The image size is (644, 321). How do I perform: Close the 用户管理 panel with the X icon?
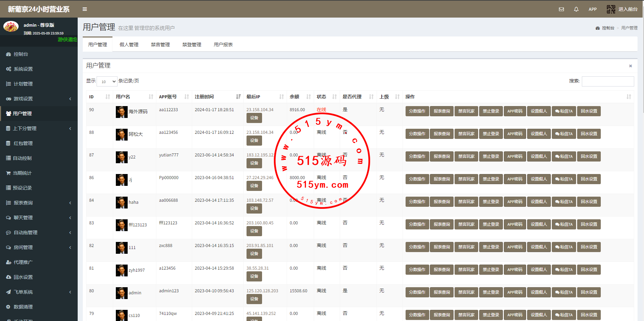click(x=630, y=66)
